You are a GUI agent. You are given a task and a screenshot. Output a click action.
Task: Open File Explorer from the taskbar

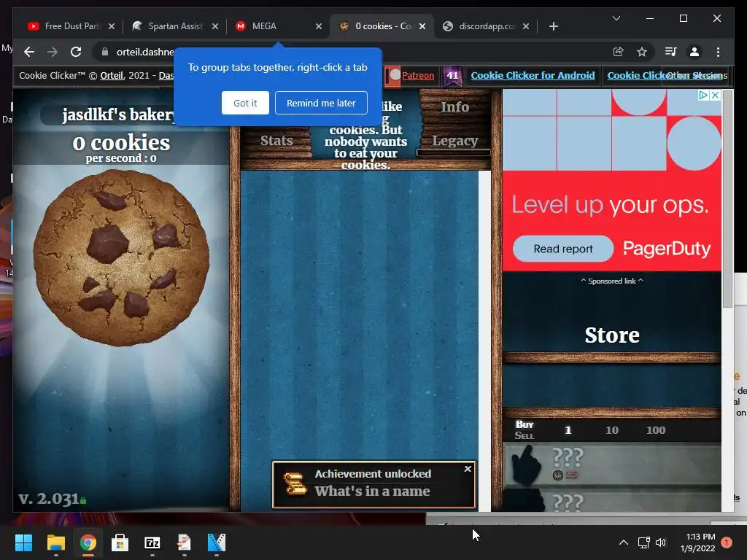coord(55,542)
